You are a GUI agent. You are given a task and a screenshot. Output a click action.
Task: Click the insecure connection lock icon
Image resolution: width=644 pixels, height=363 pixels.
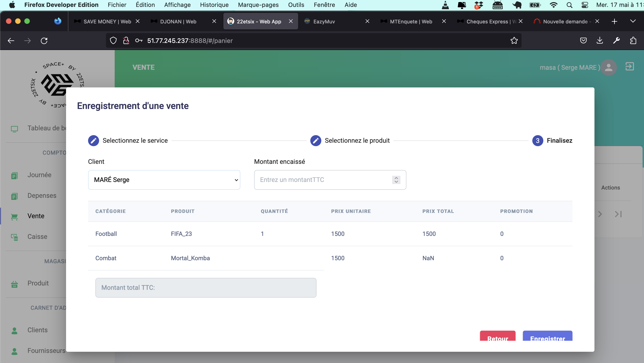(126, 41)
